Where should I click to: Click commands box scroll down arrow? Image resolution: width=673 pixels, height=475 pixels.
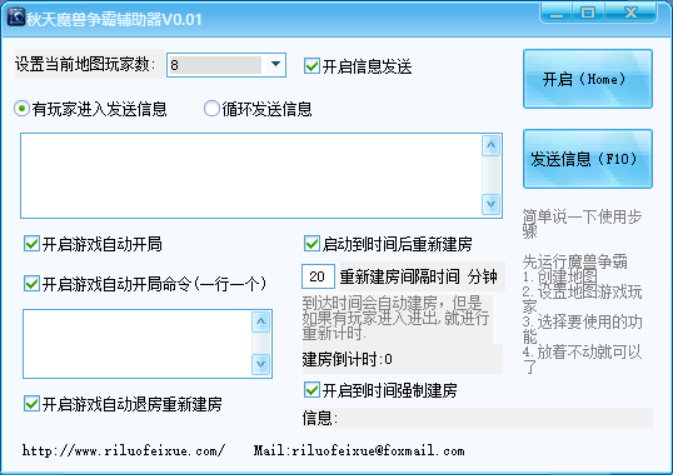261,365
